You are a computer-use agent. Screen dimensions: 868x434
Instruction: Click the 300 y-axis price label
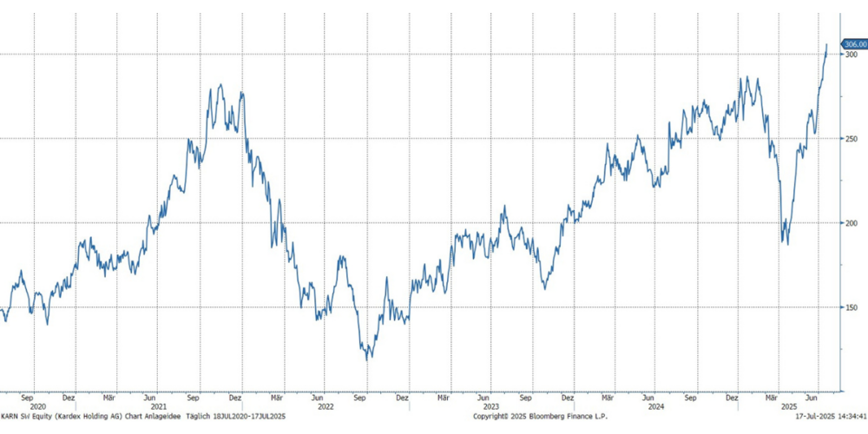point(852,55)
